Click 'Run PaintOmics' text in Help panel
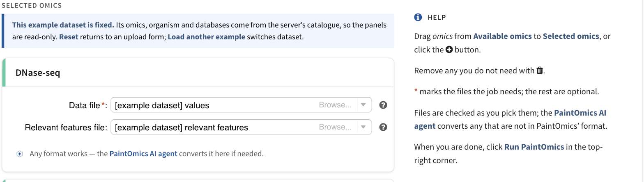This screenshot has width=644, height=182. (x=535, y=147)
